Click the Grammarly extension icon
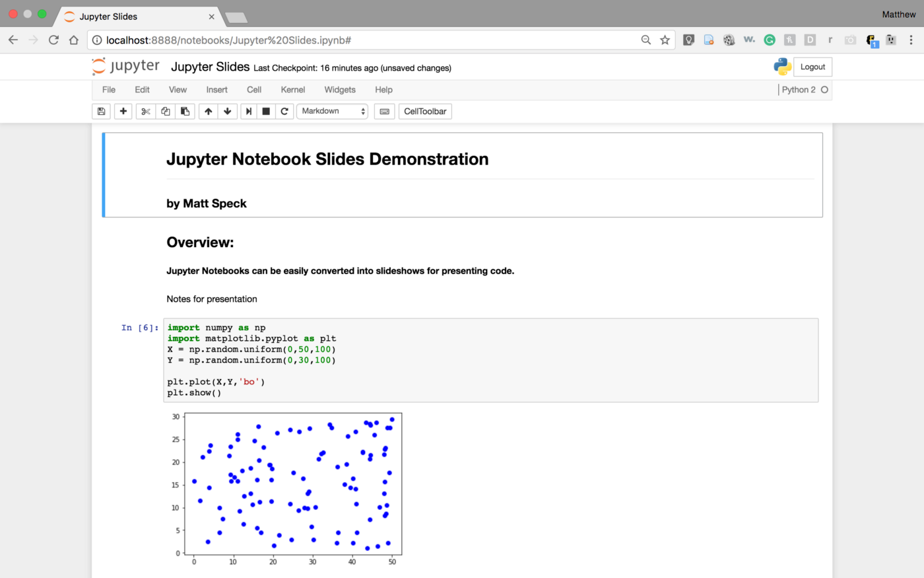Screen dimensions: 924x578 (x=770, y=40)
